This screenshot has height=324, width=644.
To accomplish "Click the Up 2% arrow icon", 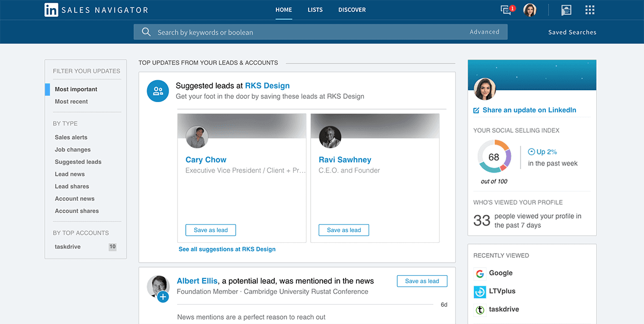I will (x=531, y=152).
